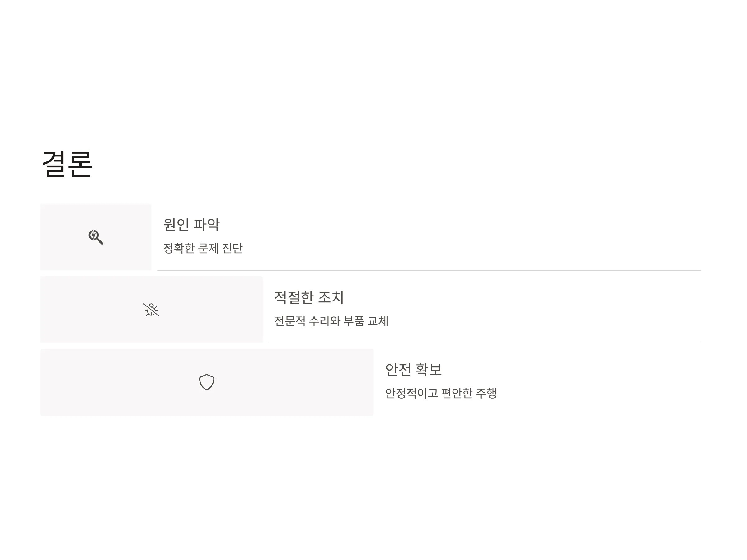Click the magnifier with lightning bolt icon
This screenshot has height=560, width=747.
click(96, 237)
